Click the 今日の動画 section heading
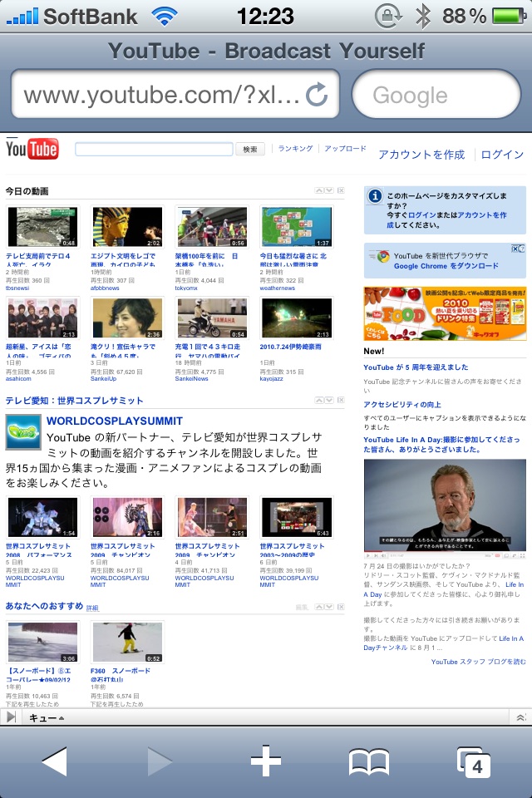This screenshot has height=798, width=532. pyautogui.click(x=27, y=191)
